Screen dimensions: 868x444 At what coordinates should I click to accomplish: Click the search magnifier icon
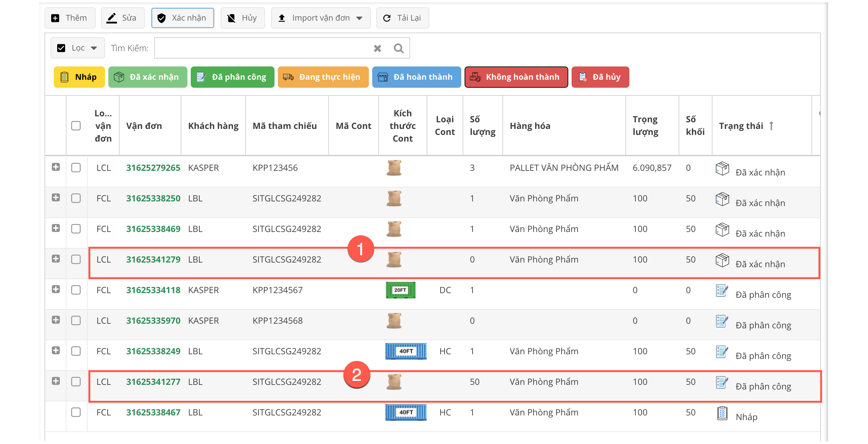pyautogui.click(x=398, y=49)
